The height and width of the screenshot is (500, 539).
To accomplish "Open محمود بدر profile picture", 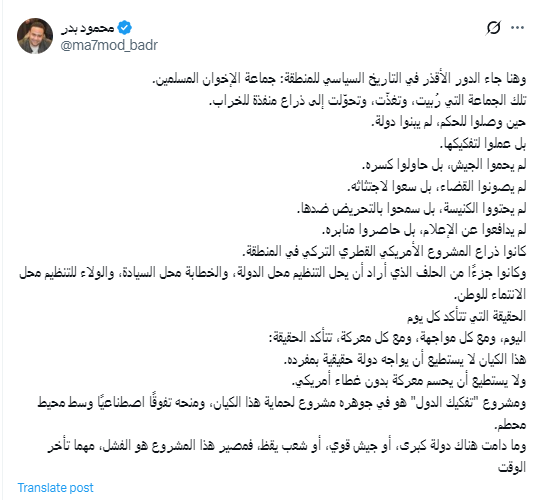I will coord(35,36).
